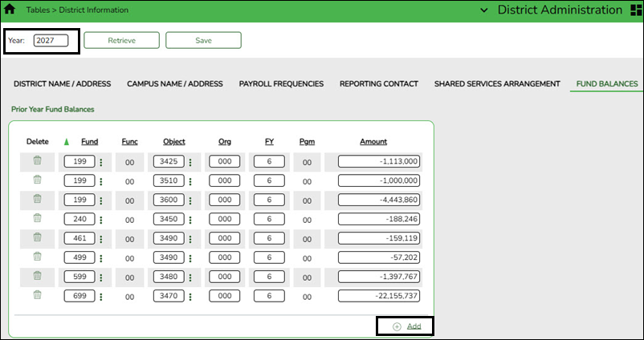Sort table by FY column header
Screen dimensions: 644x340
coord(270,141)
